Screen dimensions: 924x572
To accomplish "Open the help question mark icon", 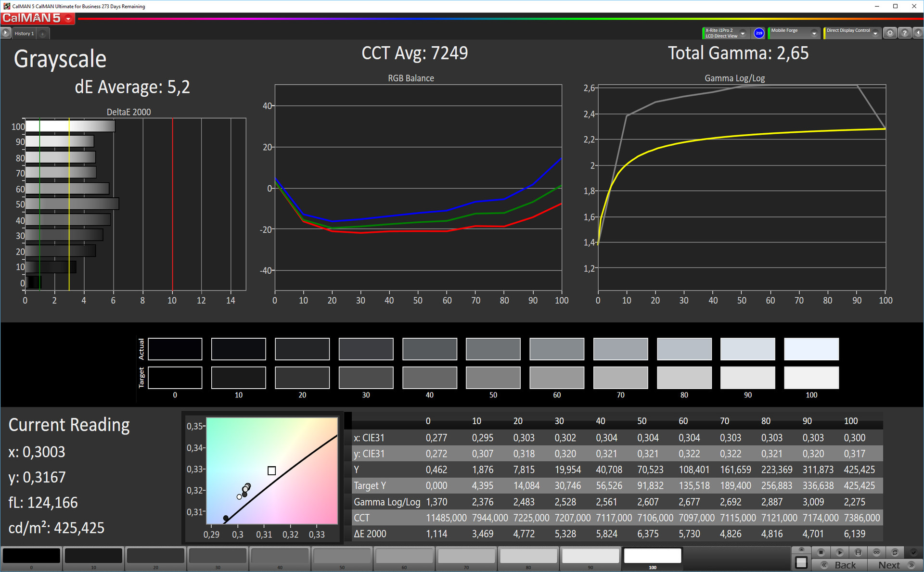I will pos(905,33).
